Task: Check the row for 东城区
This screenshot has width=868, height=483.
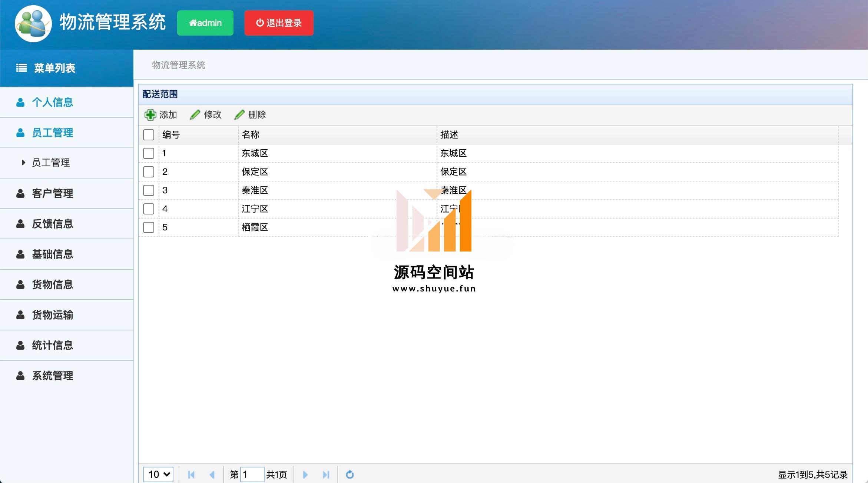Action: (x=149, y=153)
